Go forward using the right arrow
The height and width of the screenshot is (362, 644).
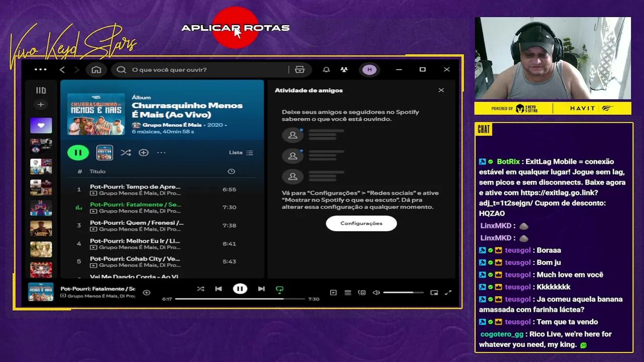pyautogui.click(x=76, y=69)
